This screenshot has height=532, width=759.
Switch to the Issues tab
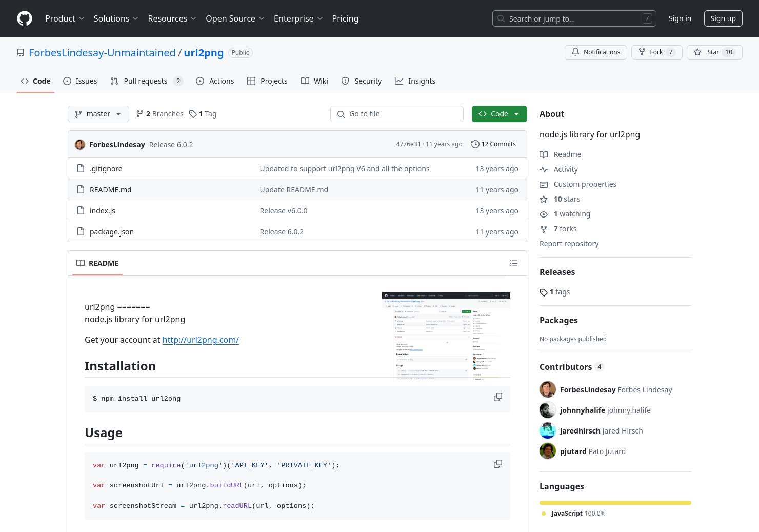click(81, 81)
